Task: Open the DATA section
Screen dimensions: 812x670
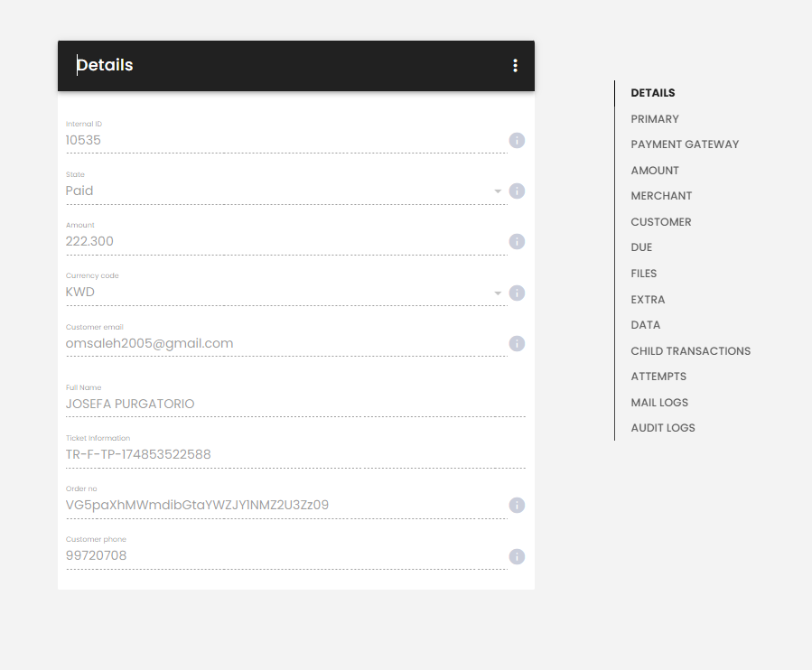Action: (645, 325)
